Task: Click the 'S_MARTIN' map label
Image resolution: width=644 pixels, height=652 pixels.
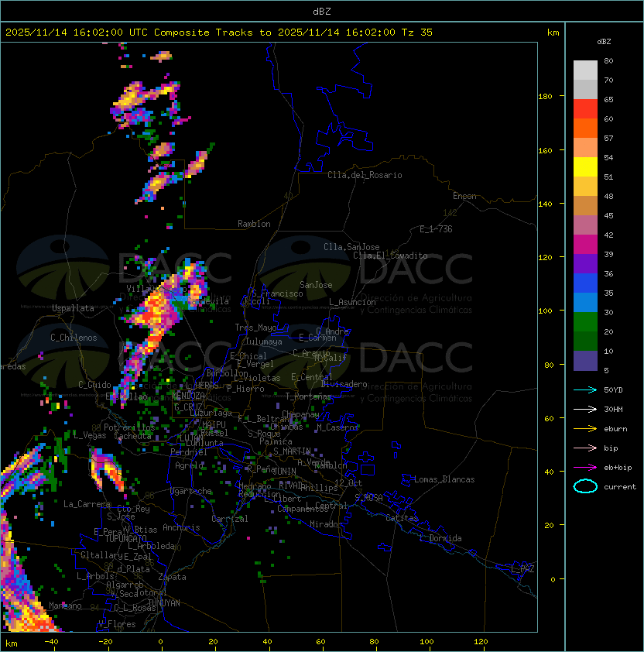Action: pyautogui.click(x=292, y=451)
